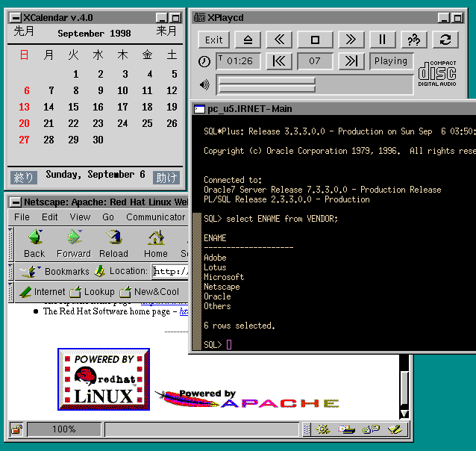The width and height of the screenshot is (476, 451).
Task: Toggle repeat mode in XPlaycd
Action: 445,40
